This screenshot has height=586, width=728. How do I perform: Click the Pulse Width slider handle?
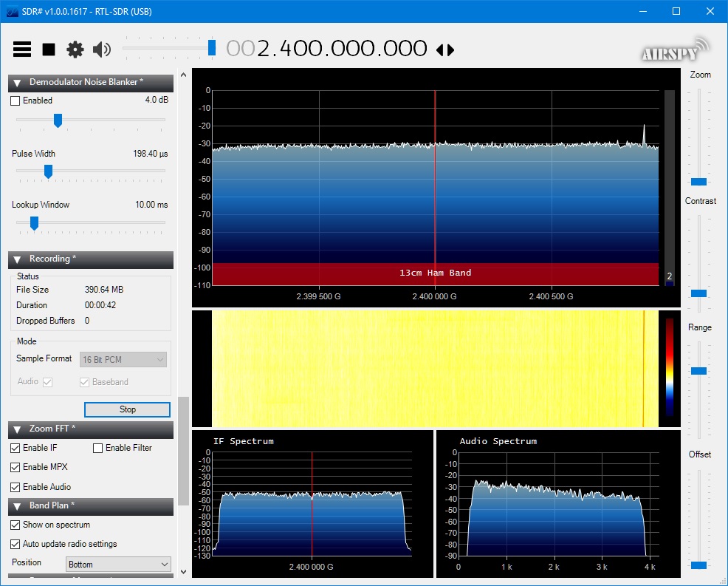(48, 171)
